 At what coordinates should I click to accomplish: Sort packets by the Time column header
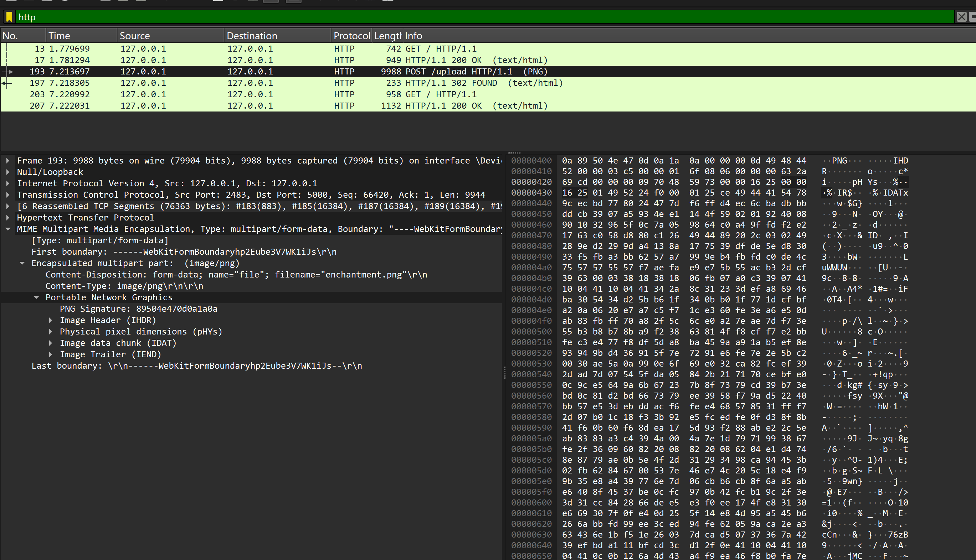point(59,36)
